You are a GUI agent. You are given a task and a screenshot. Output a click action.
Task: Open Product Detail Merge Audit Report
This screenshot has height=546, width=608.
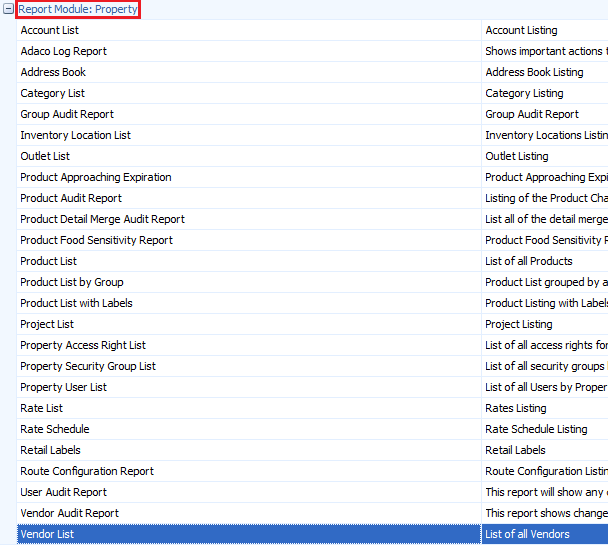102,219
